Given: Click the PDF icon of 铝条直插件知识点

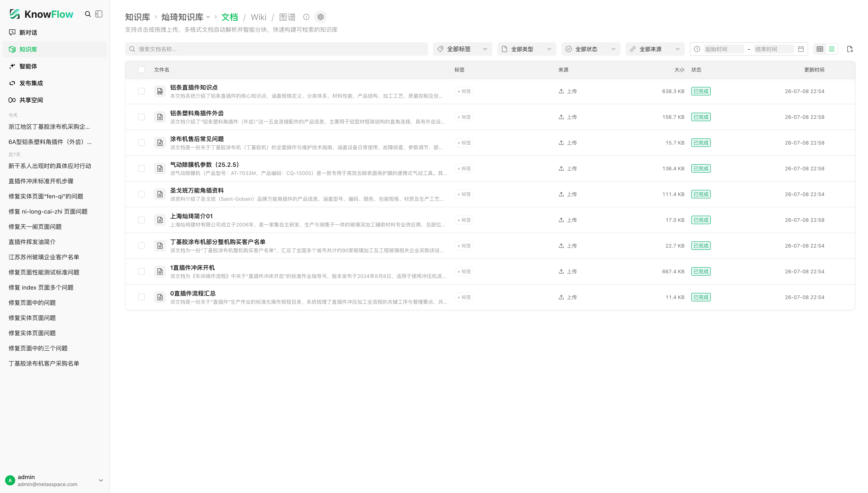Looking at the screenshot, I should (160, 91).
